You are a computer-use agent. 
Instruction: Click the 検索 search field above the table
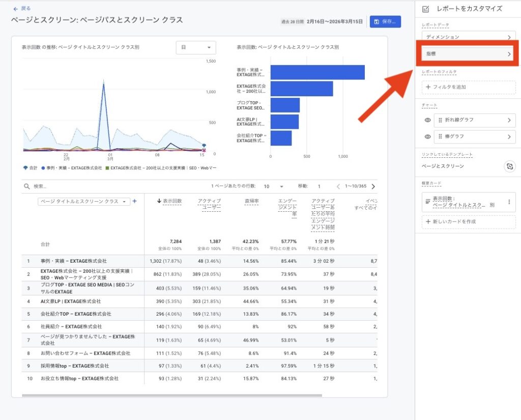coord(102,187)
